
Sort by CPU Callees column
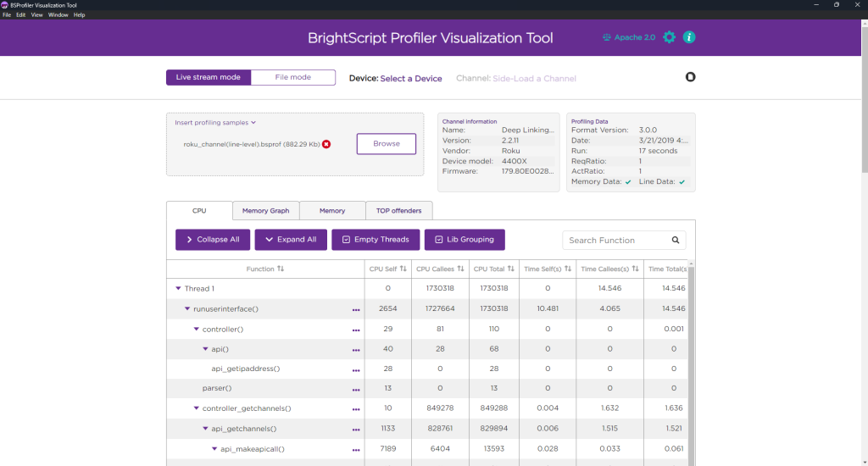point(460,269)
